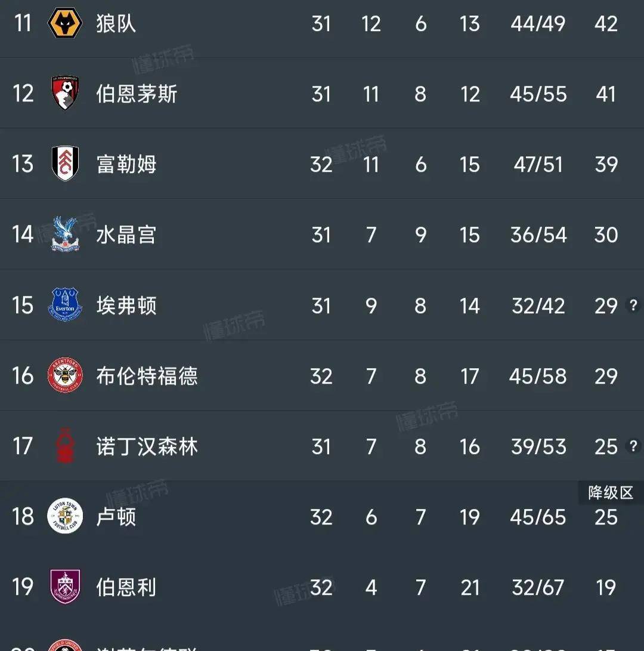Open the Wolves team crest icon
644x651 pixels.
click(x=65, y=23)
